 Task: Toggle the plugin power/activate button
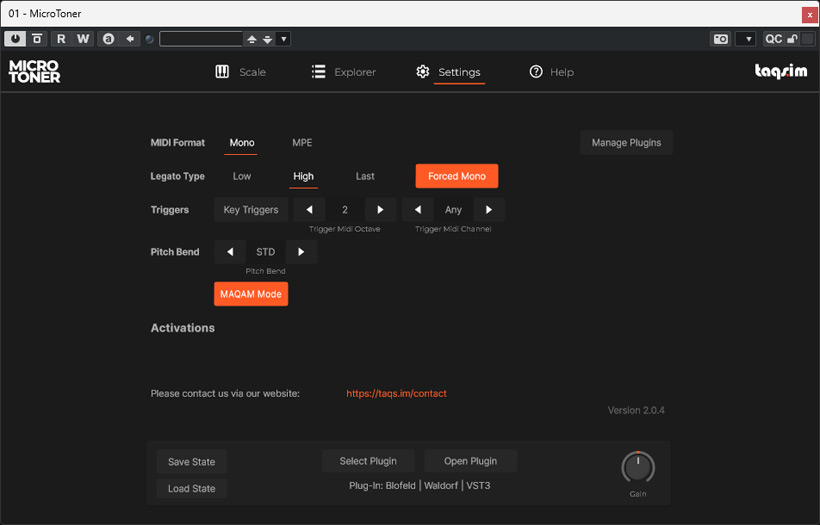point(15,39)
